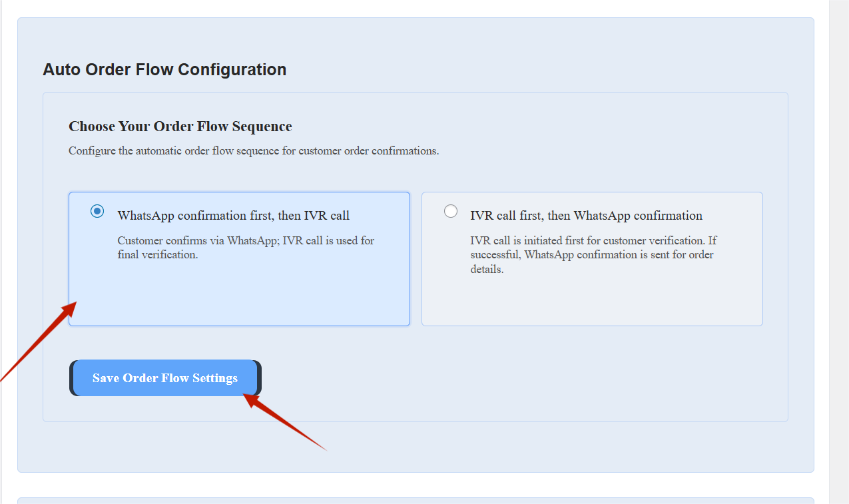
Task: Click the "Configure the automatic order flow" description
Action: (253, 151)
